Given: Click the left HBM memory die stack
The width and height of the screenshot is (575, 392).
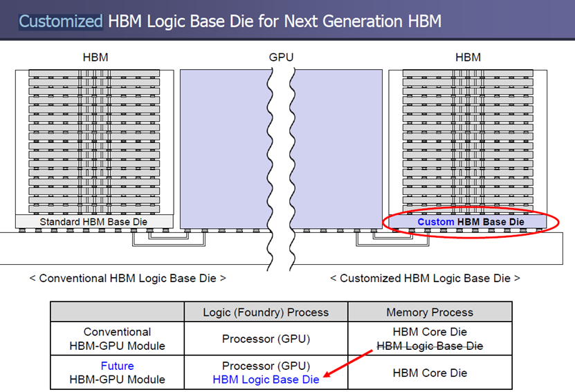Looking at the screenshot, I should [x=94, y=142].
